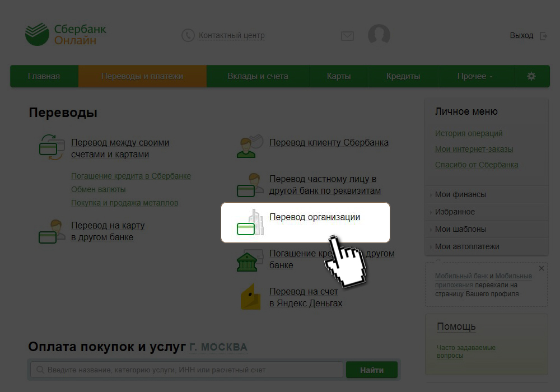Click the Перевод организации building icon

250,222
